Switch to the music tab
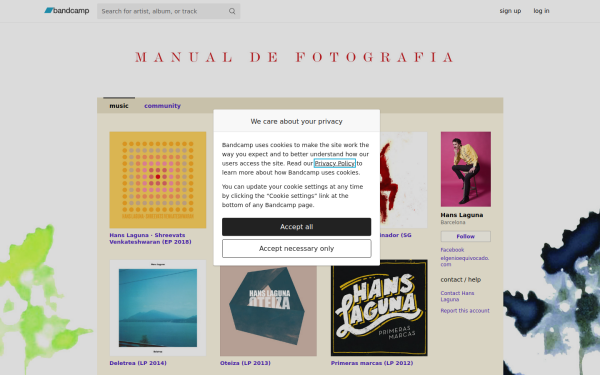Viewport: 600px width, 375px height. pos(119,106)
